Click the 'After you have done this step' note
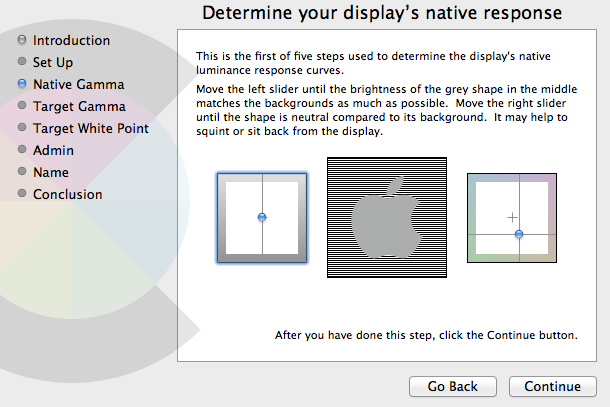The height and width of the screenshot is (407, 610). tap(427, 335)
